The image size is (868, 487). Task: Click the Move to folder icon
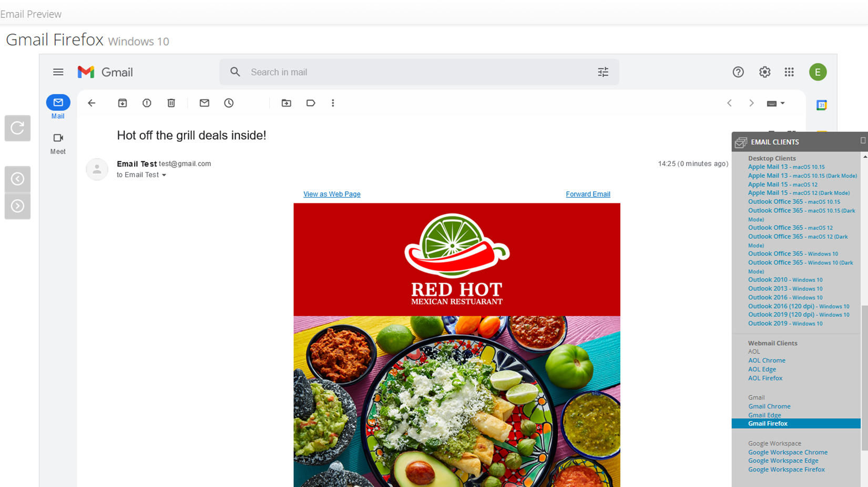click(x=287, y=103)
